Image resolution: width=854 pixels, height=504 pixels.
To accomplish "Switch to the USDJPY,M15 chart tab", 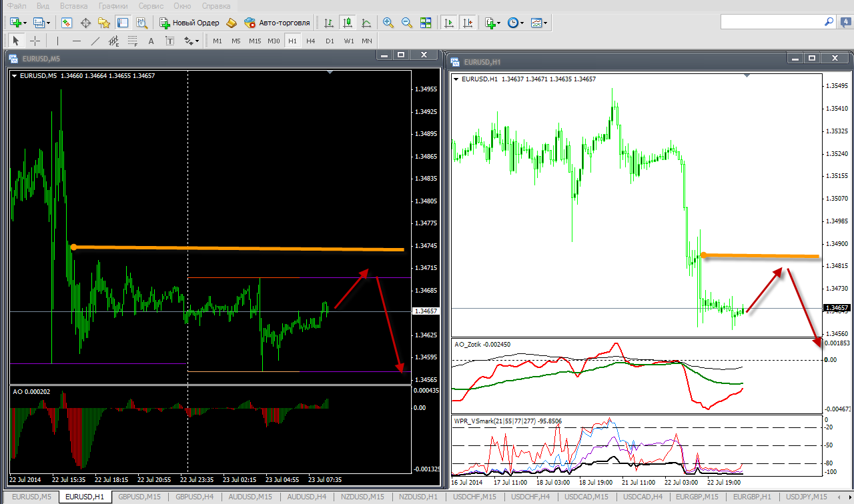I will [806, 497].
